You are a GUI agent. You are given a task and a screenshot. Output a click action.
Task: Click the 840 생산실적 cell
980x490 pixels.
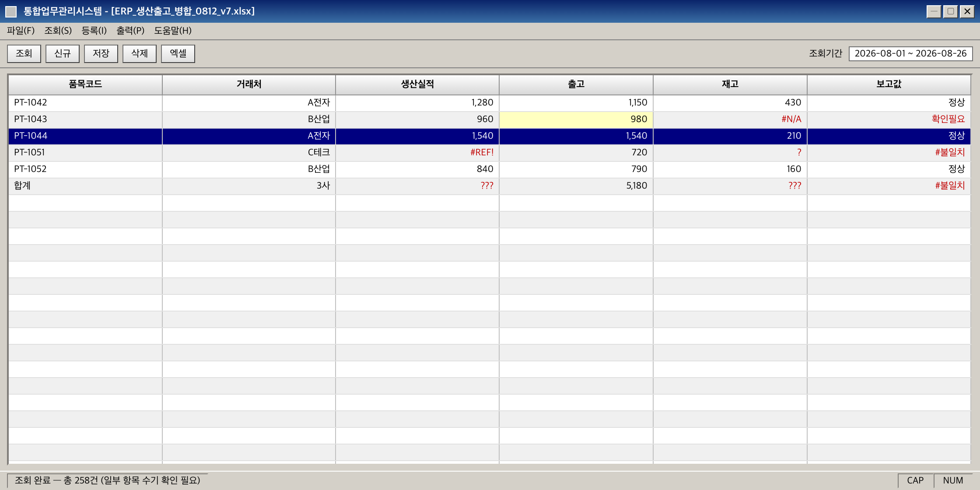point(417,169)
